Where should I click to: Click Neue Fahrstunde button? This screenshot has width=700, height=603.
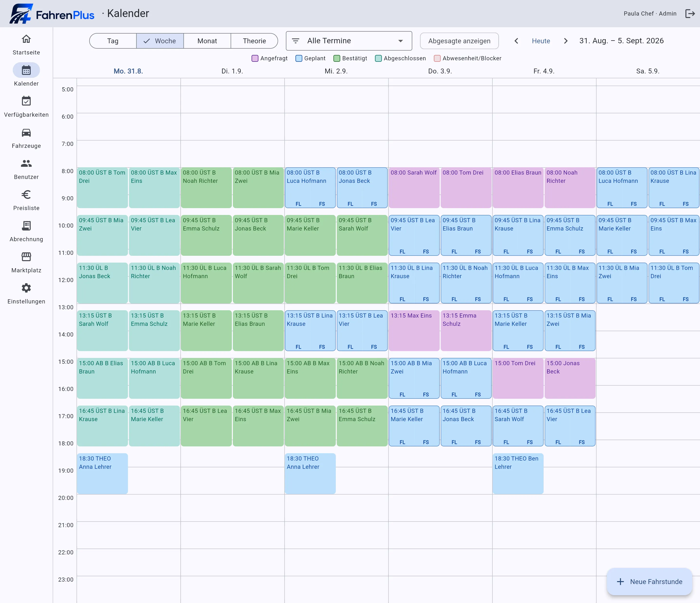pos(649,581)
